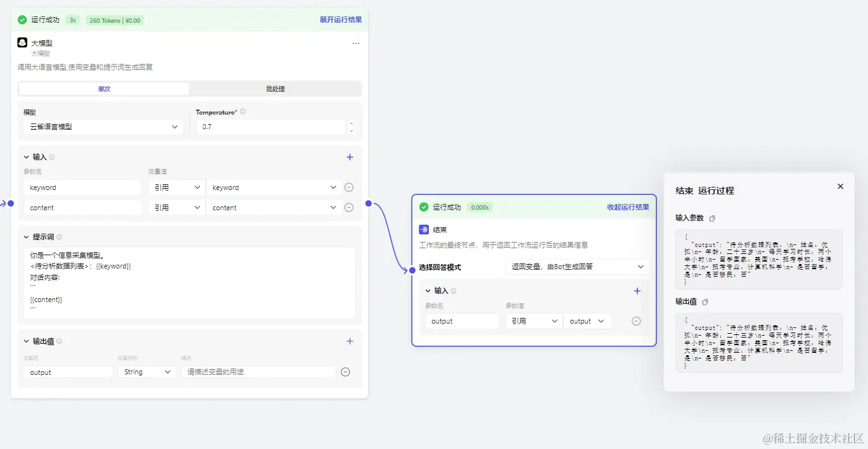Open the LLM node more-options ellipsis

[x=355, y=43]
